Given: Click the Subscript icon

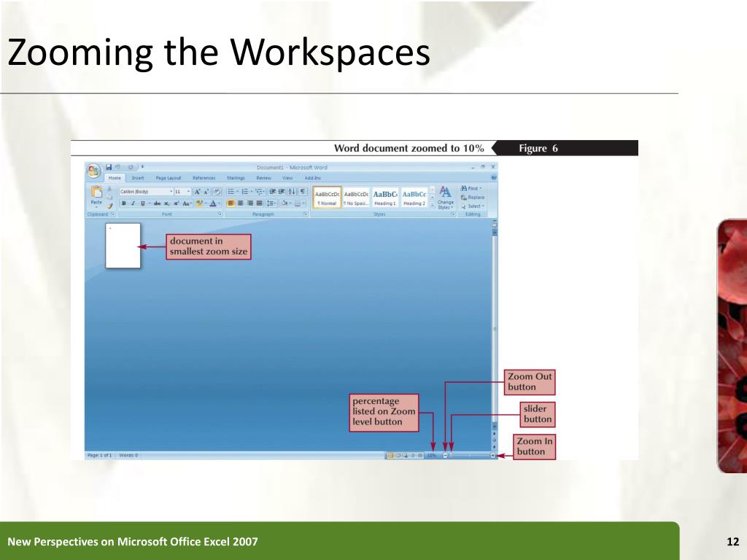Looking at the screenshot, I should pos(167,203).
